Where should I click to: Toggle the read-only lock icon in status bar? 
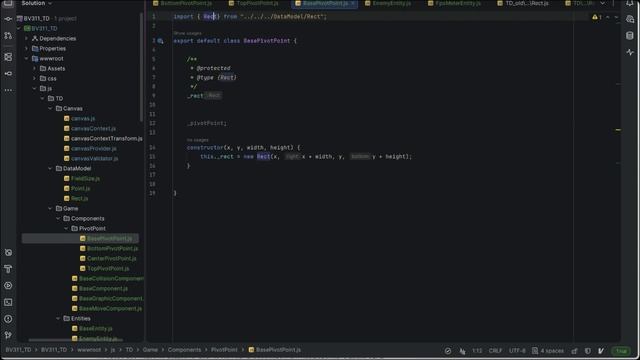[575, 351]
